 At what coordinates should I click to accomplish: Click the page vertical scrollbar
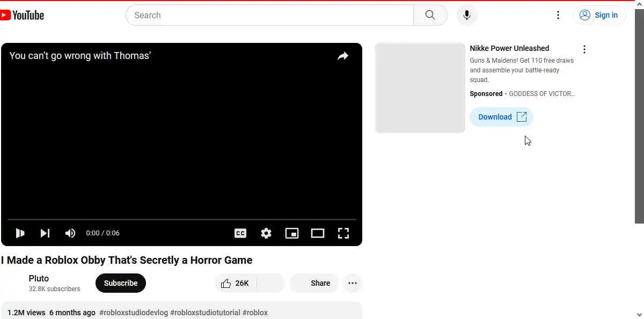[x=639, y=116]
